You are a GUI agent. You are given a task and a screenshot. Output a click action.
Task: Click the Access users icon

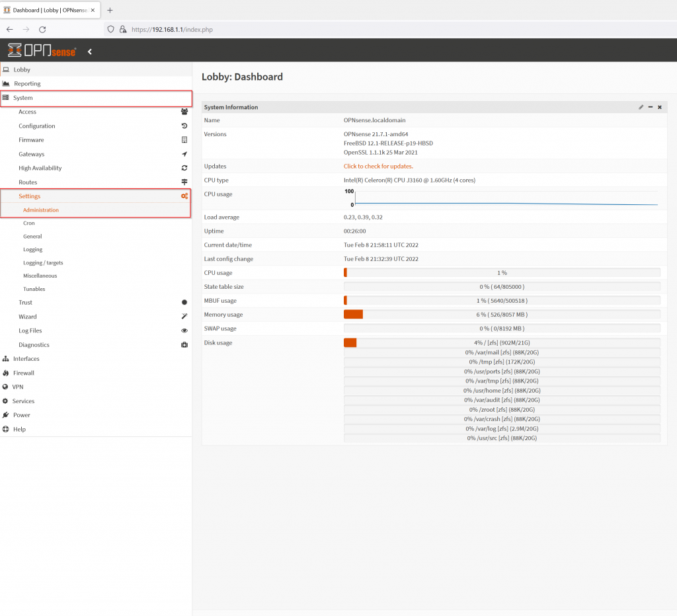[x=184, y=112]
